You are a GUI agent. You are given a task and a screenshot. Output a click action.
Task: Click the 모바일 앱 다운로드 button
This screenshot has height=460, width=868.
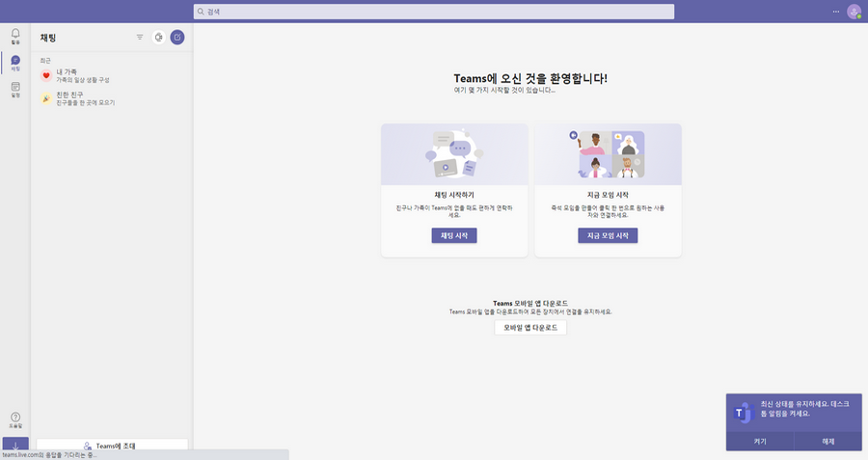click(x=530, y=328)
